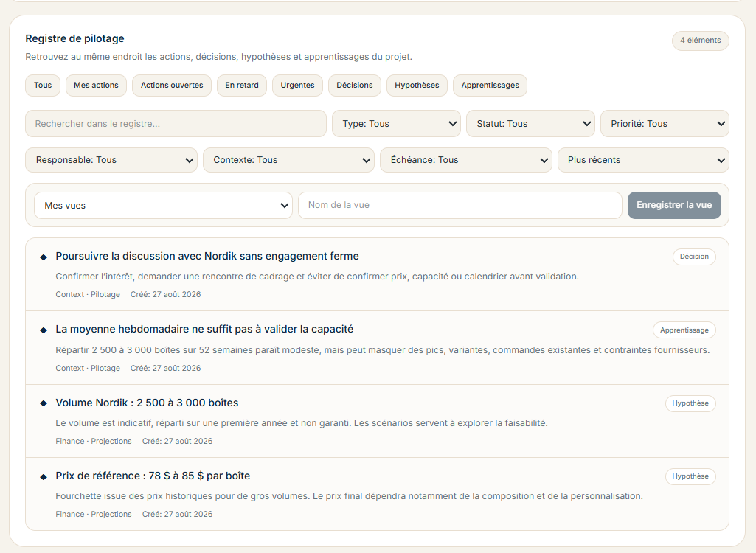Click the Registre de pilotage heading
The image size is (756, 553).
tap(74, 38)
